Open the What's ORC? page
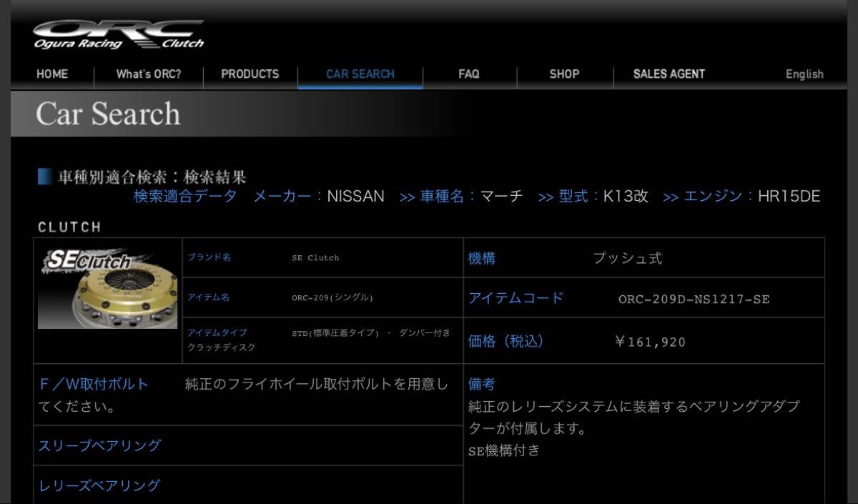The height and width of the screenshot is (504, 858). click(149, 74)
